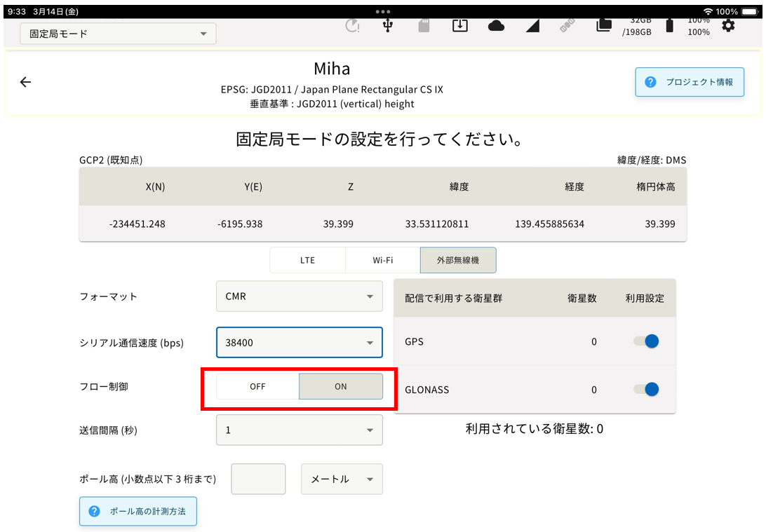Tap the SD card icon

[x=424, y=26]
